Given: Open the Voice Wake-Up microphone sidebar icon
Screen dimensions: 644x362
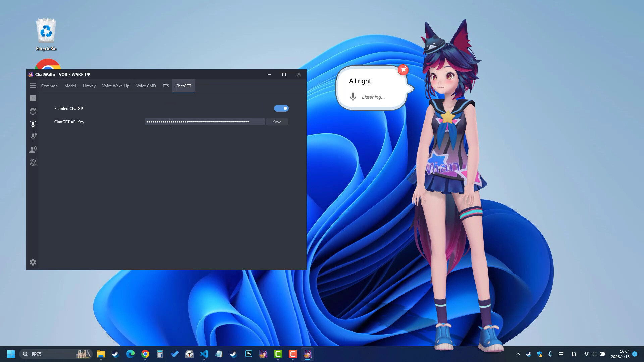Looking at the screenshot, I should click(x=33, y=124).
